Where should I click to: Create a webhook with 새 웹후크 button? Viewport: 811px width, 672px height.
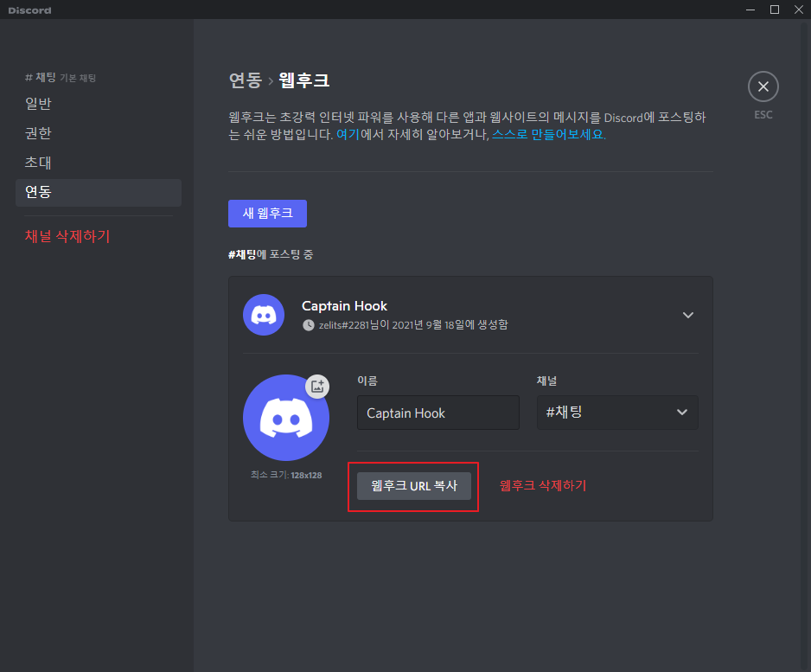coord(267,213)
